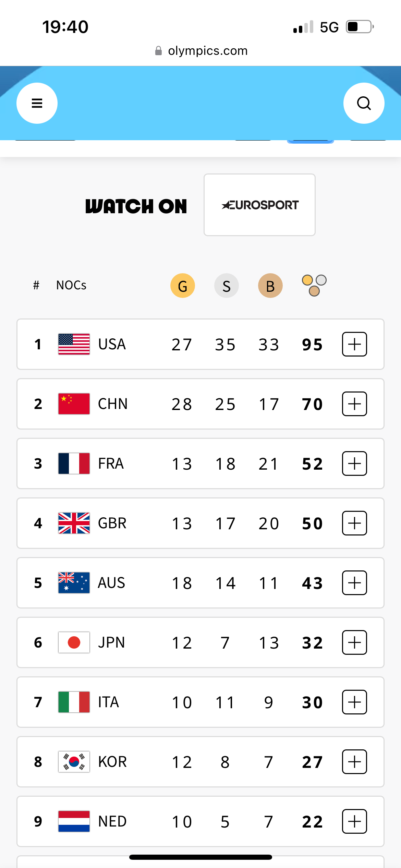The width and height of the screenshot is (401, 868).
Task: Tap the Japan flag thumbnail
Action: coord(74,642)
